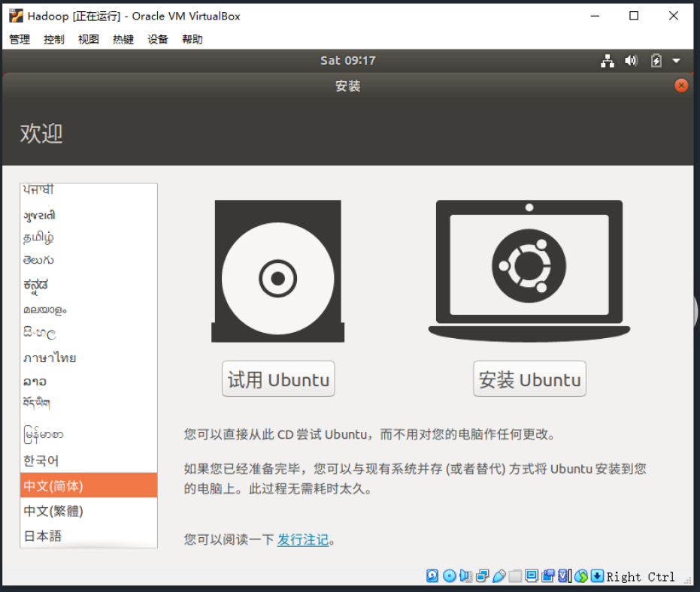Minimize the VirtualBox window
Viewport: 700px width, 592px height.
point(595,16)
